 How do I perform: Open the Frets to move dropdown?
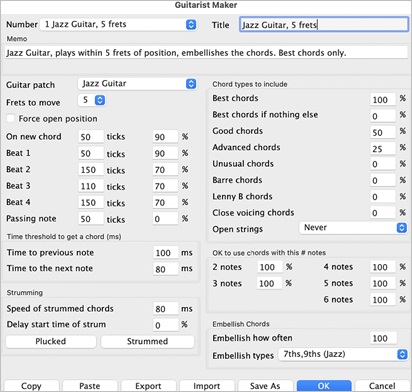coord(92,100)
